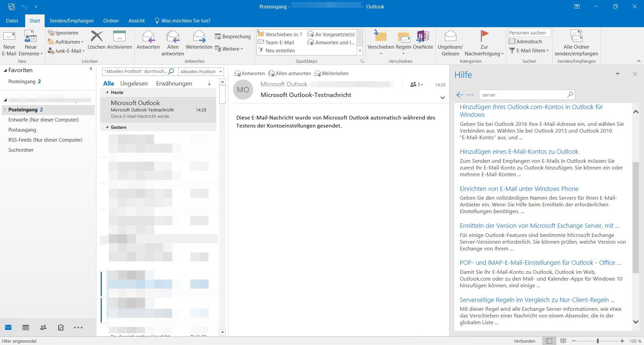Adjust the zoom slider handle
The width and height of the screenshot is (644, 345).
[x=598, y=341]
